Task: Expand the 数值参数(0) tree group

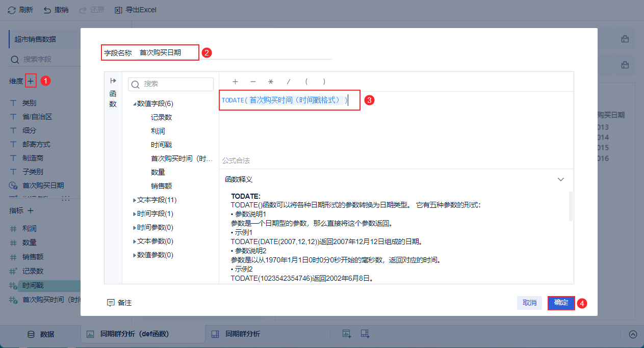Action: tap(135, 255)
